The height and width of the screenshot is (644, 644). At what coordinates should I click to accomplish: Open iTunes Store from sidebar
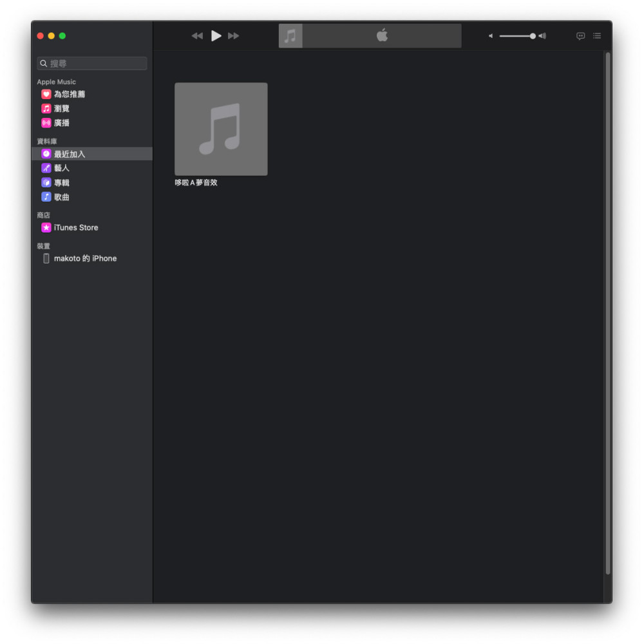(x=75, y=227)
